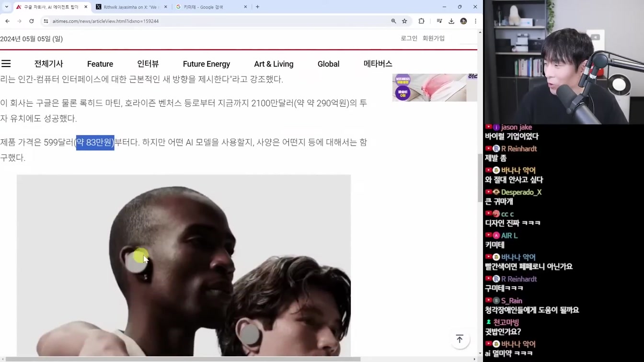Click chat username cc c
This screenshot has width=644, height=362.
507,214
